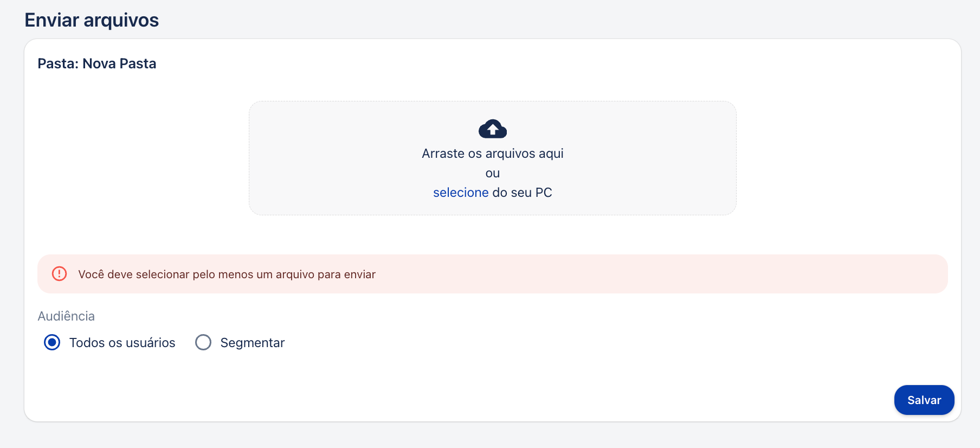Click the cloud upload icon
The width and height of the screenshot is (980, 448).
point(492,129)
